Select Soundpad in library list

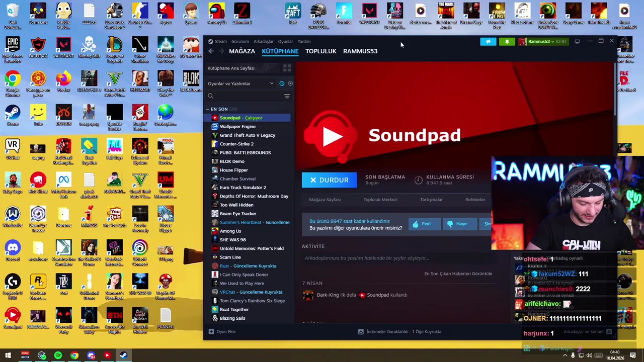(247, 118)
